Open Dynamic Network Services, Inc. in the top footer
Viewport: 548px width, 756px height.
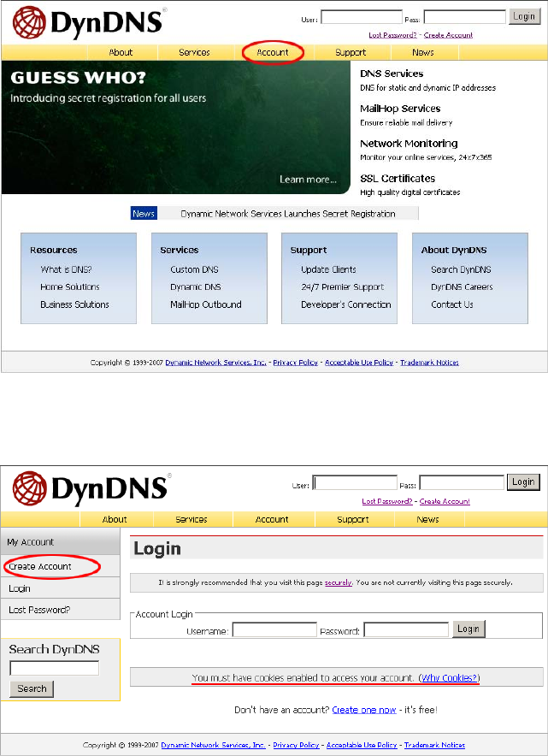click(x=216, y=363)
